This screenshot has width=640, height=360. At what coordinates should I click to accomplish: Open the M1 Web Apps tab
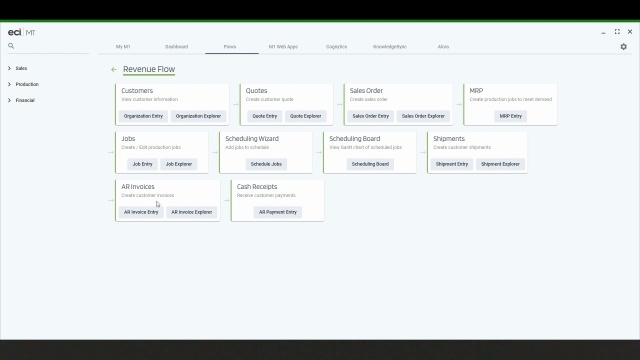coord(283,47)
